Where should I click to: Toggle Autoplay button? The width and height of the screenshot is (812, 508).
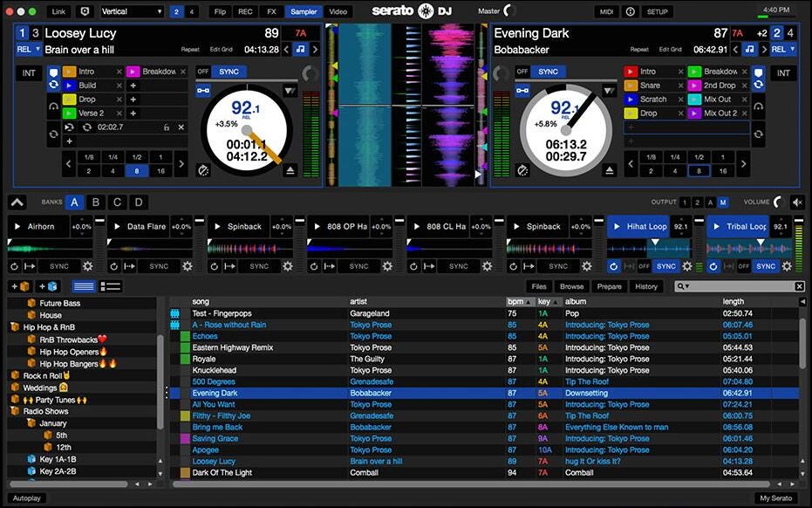[27, 498]
